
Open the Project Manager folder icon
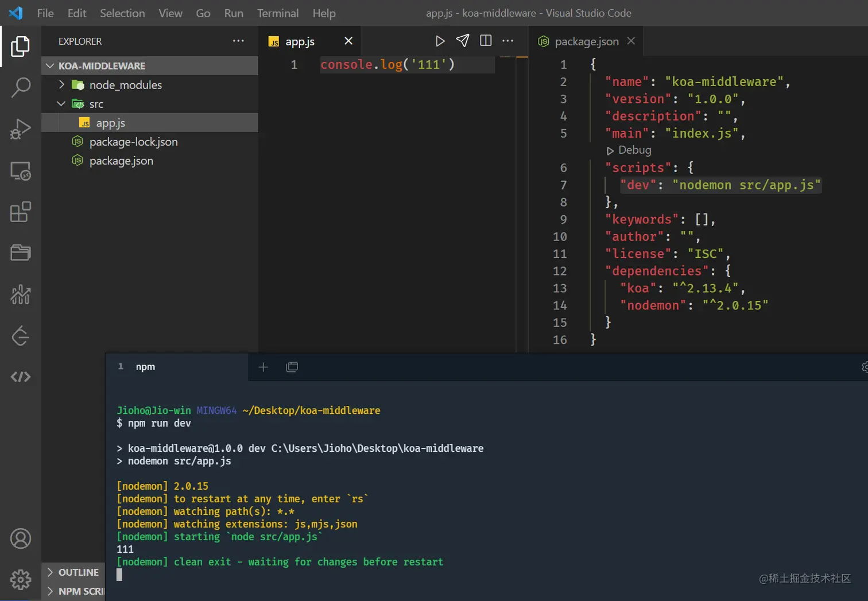click(21, 253)
